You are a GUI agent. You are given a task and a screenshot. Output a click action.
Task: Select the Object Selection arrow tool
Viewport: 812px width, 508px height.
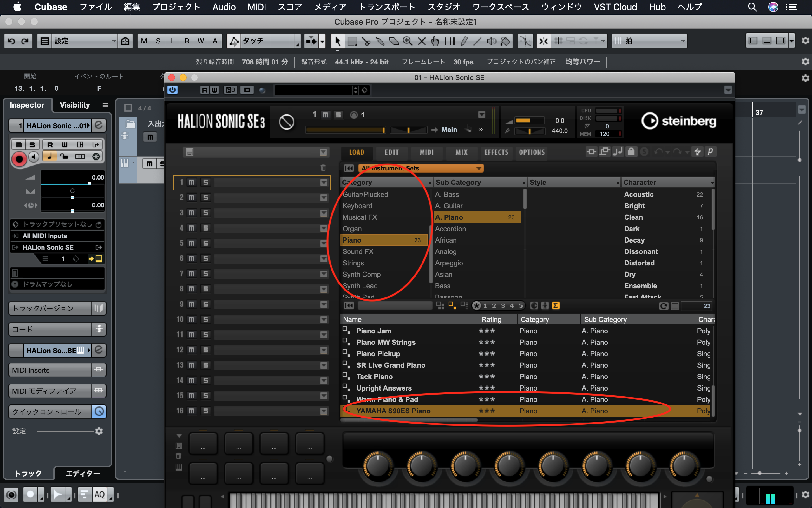coord(337,41)
